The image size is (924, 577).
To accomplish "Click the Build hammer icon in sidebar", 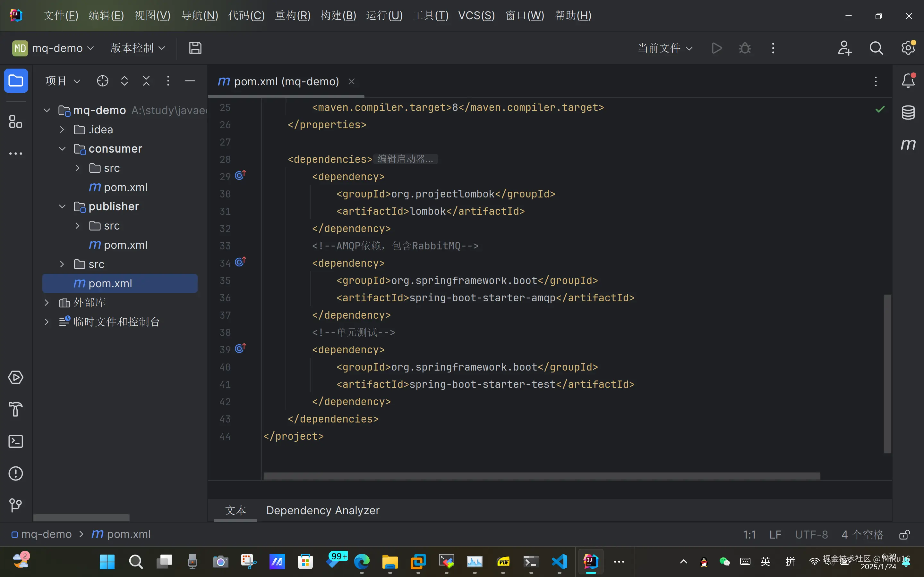I will (x=16, y=409).
